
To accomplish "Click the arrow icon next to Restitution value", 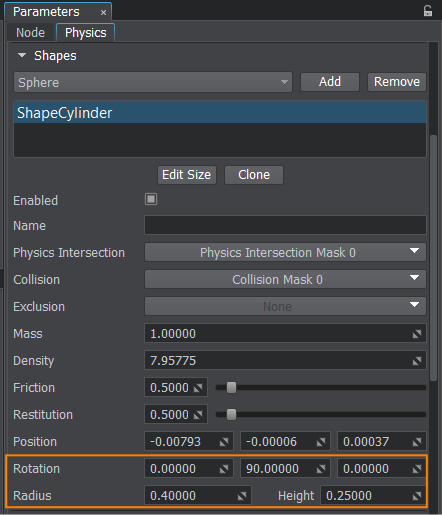I will (198, 415).
